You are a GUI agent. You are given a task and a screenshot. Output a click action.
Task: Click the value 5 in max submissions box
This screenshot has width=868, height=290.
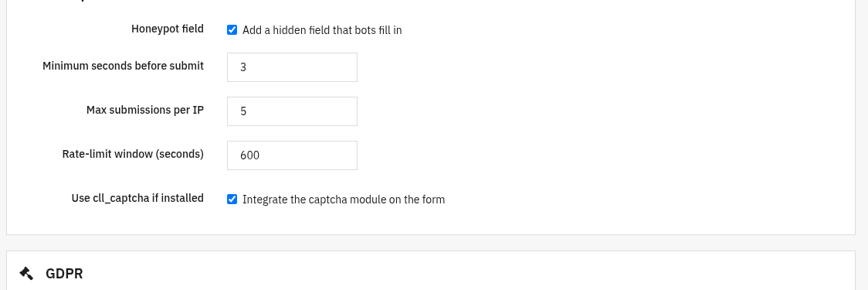pyautogui.click(x=243, y=111)
